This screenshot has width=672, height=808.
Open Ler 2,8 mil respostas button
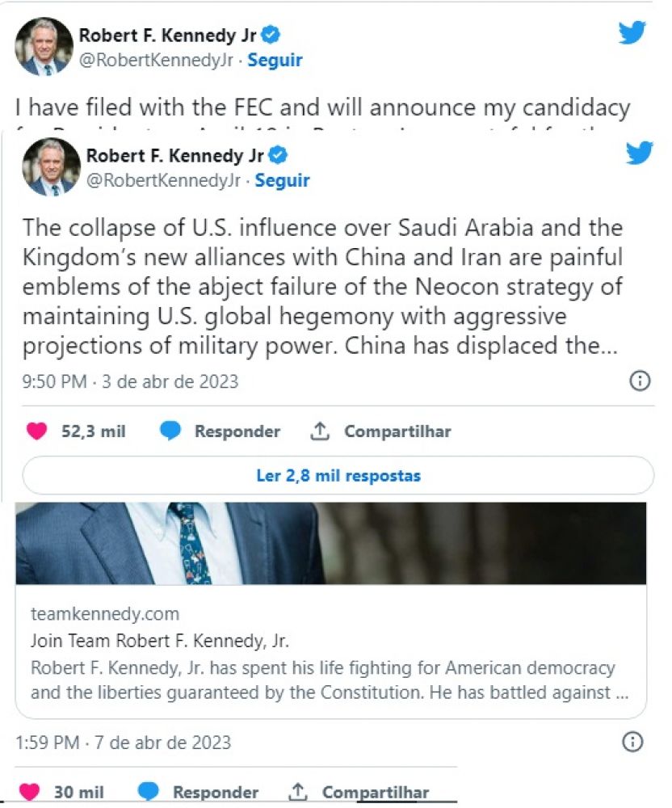coord(338,475)
